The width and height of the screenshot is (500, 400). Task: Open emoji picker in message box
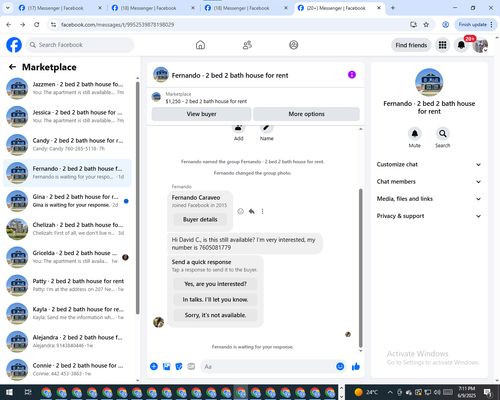340,367
